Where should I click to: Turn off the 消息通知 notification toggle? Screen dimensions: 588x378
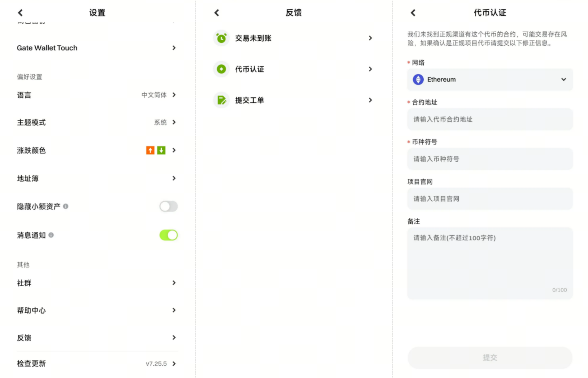(169, 235)
